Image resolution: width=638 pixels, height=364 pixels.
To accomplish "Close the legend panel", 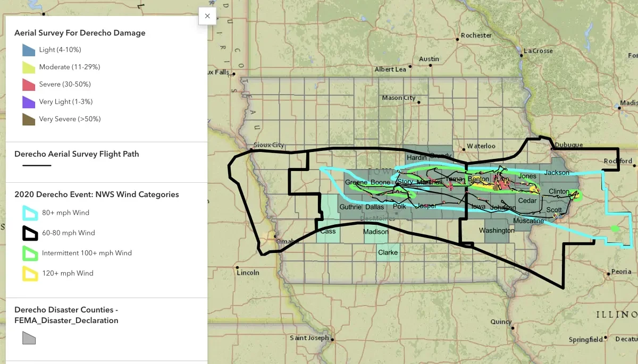I will [x=207, y=16].
